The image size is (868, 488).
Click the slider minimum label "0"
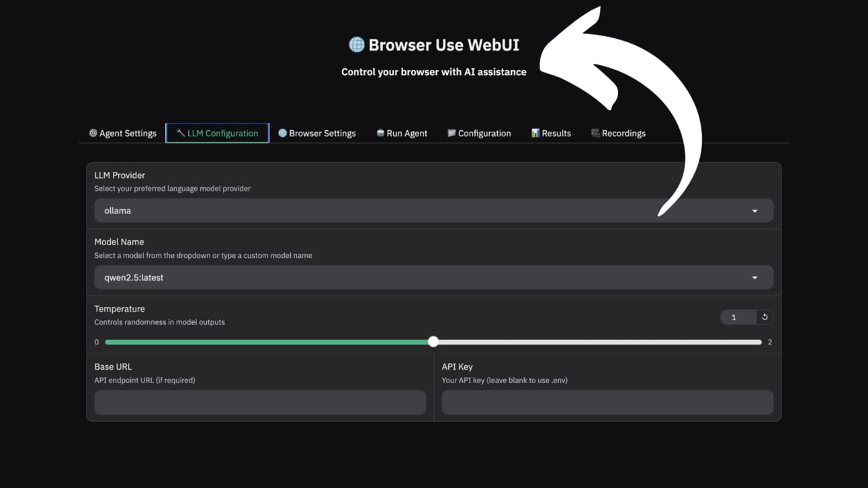[x=97, y=342]
